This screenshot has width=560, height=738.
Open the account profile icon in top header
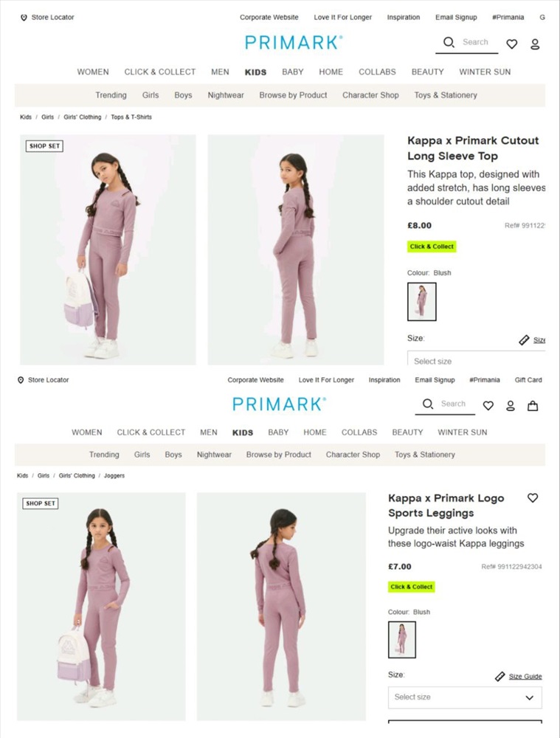(x=535, y=44)
